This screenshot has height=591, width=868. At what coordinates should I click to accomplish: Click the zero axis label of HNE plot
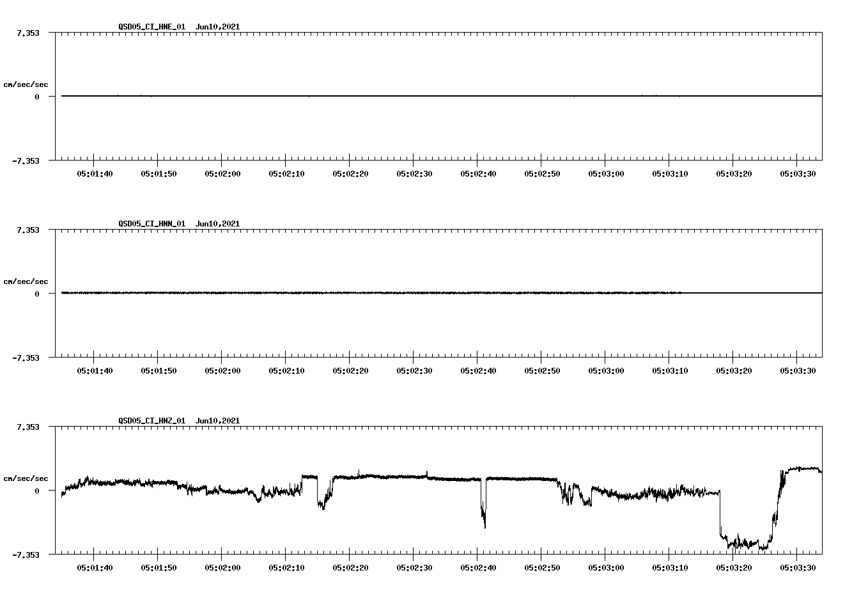(x=37, y=97)
